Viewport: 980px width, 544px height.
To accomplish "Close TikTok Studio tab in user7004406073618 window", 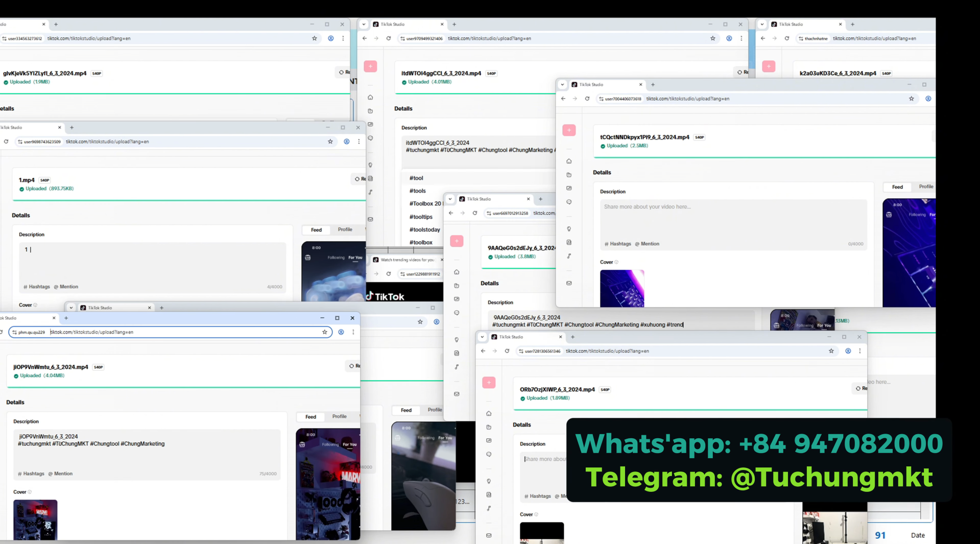I will [x=640, y=85].
